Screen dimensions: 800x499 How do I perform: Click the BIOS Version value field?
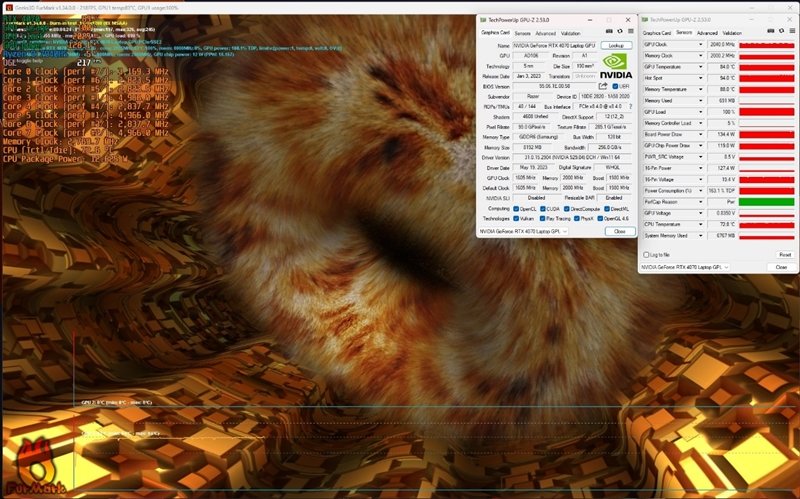tap(555, 86)
